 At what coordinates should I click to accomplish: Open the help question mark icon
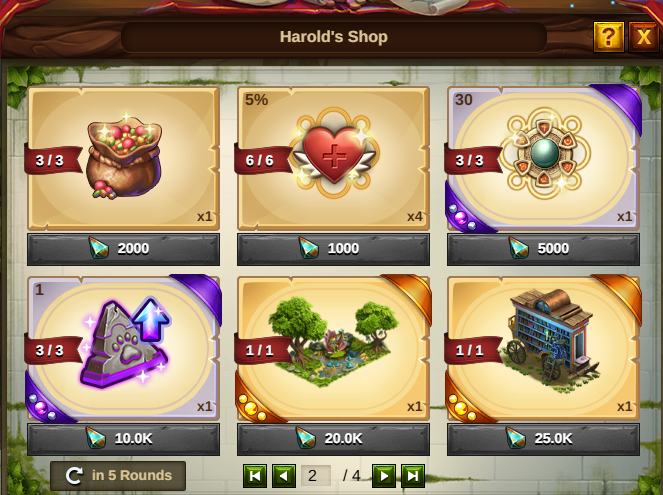coord(608,37)
